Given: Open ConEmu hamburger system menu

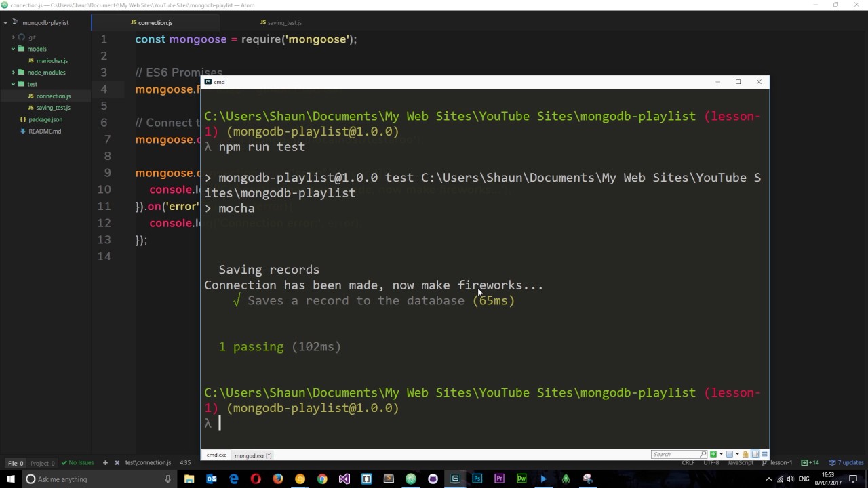Looking at the screenshot, I should point(765,454).
